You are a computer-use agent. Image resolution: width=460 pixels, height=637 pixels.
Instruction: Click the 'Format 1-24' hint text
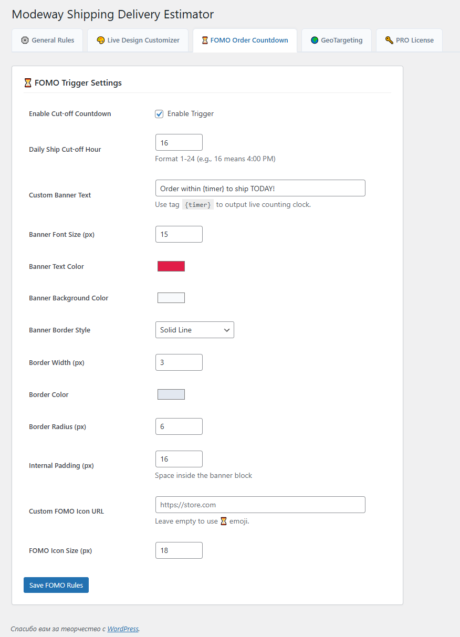click(215, 159)
